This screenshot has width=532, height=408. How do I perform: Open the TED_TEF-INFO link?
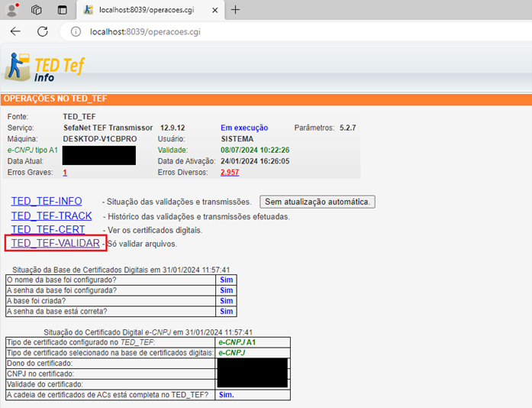point(47,201)
